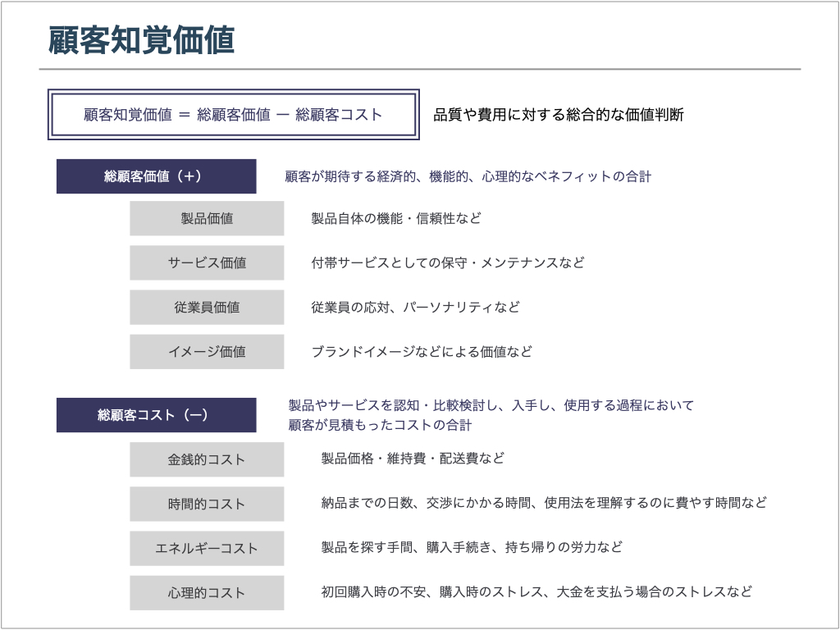This screenshot has height=630, width=840.
Task: Click the text ブランドイメージなどによる価値など
Action: tap(422, 351)
